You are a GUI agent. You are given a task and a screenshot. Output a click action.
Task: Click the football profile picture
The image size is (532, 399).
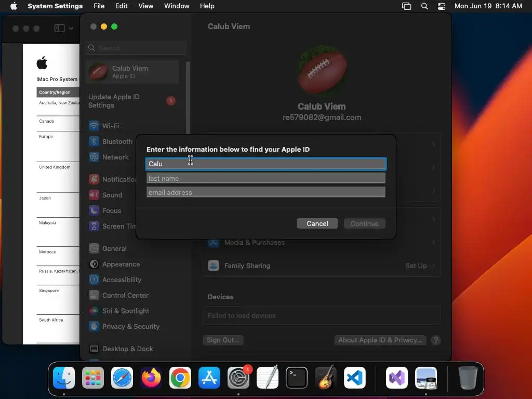point(322,70)
